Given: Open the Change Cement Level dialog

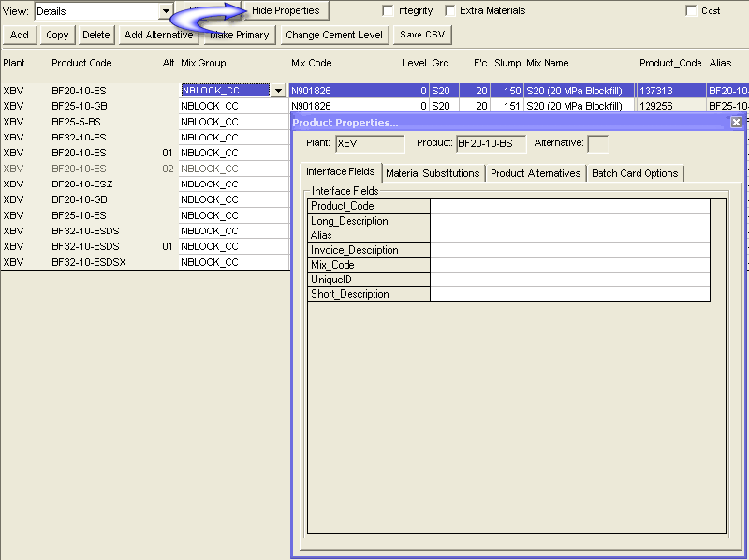Looking at the screenshot, I should pyautogui.click(x=333, y=35).
